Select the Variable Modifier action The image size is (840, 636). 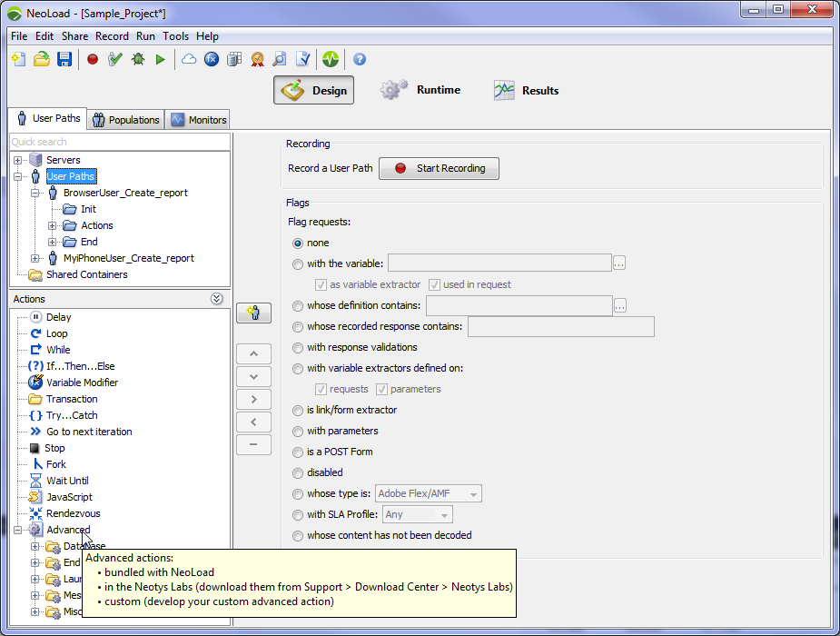[x=82, y=383]
